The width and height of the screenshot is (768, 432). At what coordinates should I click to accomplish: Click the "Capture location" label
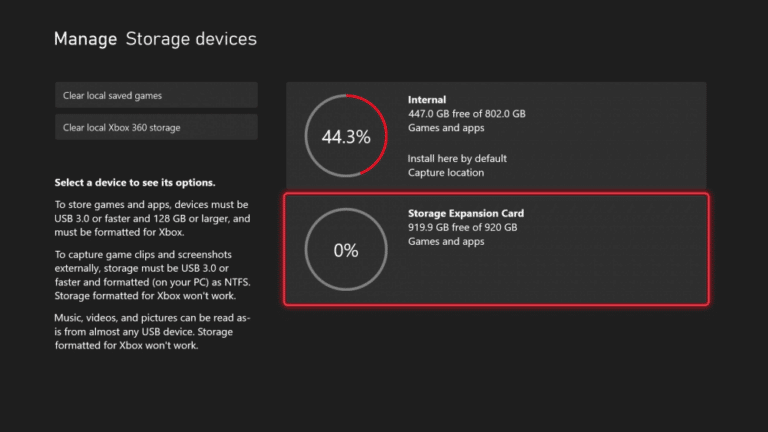pyautogui.click(x=446, y=172)
